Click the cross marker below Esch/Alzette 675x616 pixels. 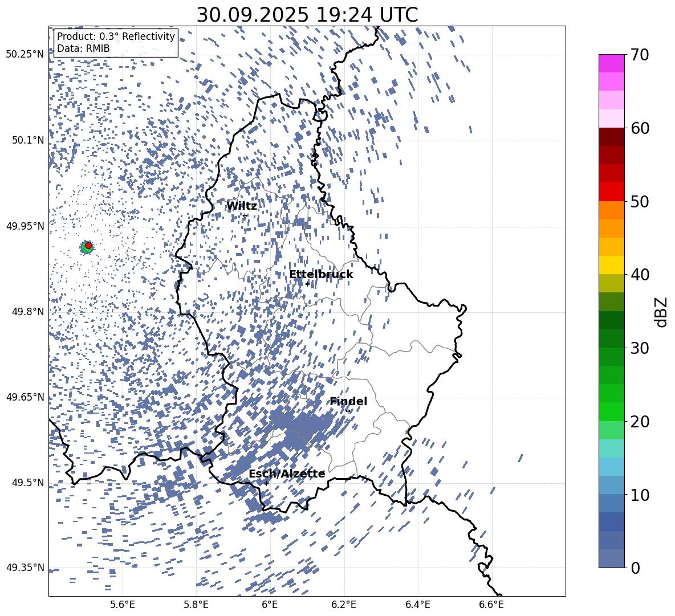tap(266, 483)
